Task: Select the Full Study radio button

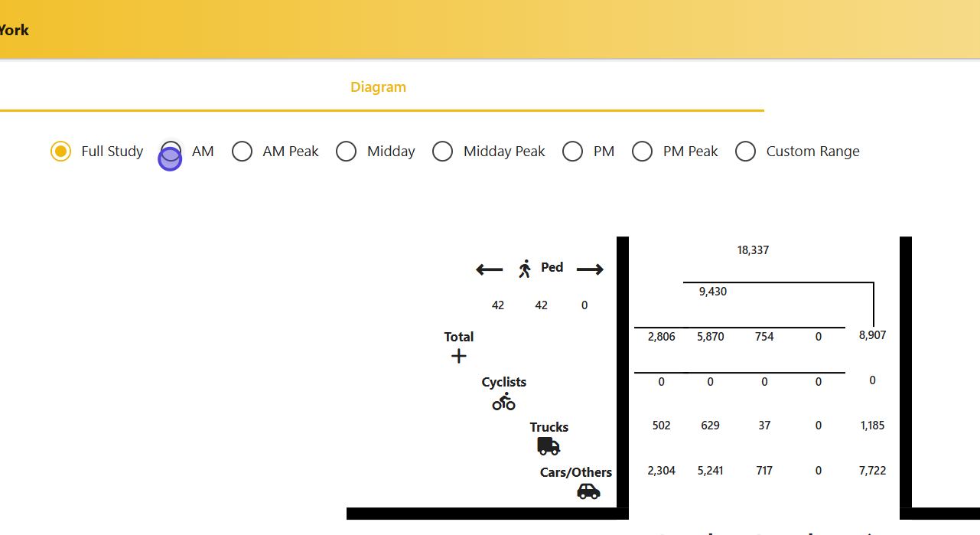Action: (x=60, y=152)
